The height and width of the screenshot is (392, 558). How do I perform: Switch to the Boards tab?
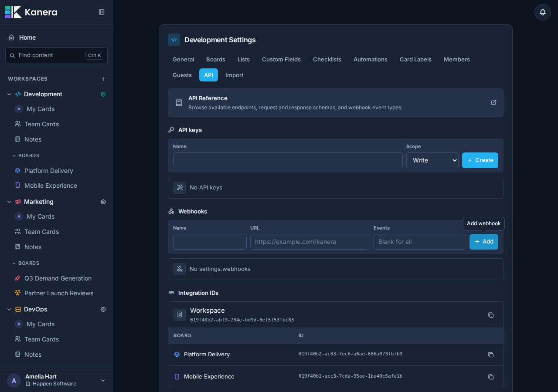tap(216, 59)
